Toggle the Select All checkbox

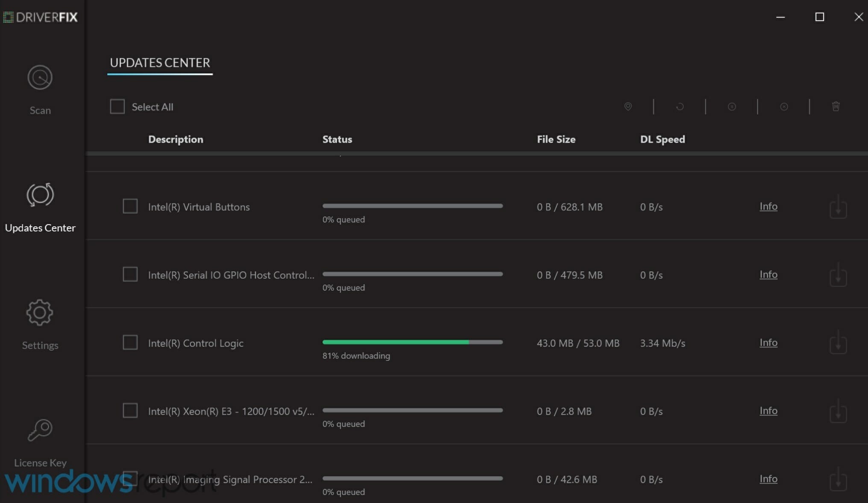[x=117, y=107]
